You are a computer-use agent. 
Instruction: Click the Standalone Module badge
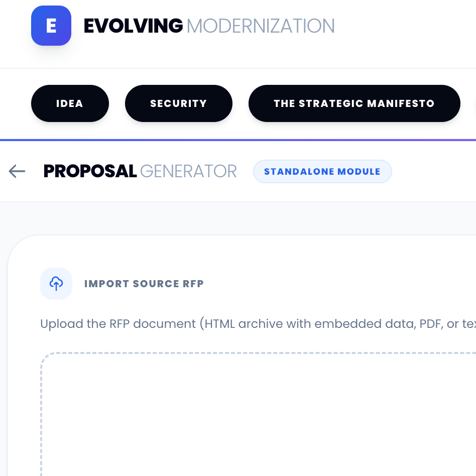322,172
